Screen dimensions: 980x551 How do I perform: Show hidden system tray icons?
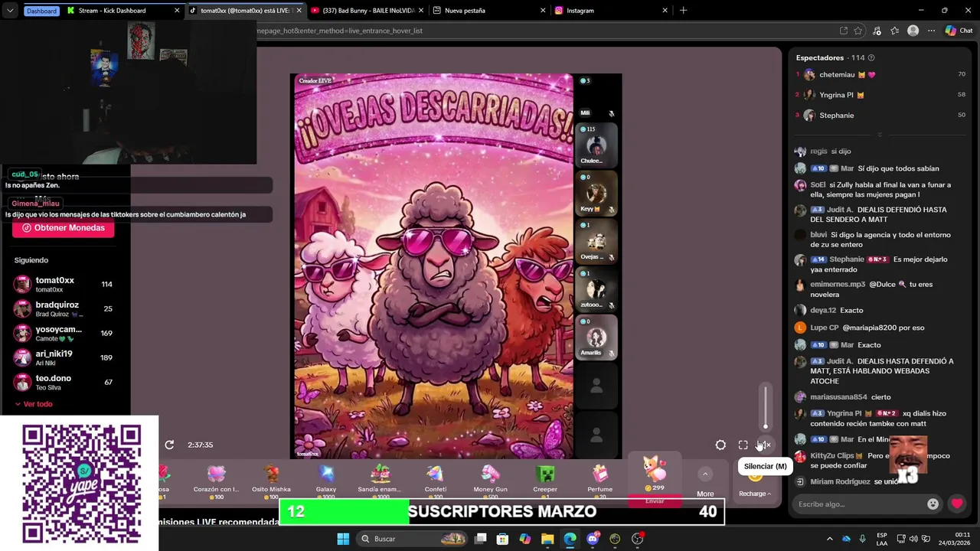click(829, 539)
